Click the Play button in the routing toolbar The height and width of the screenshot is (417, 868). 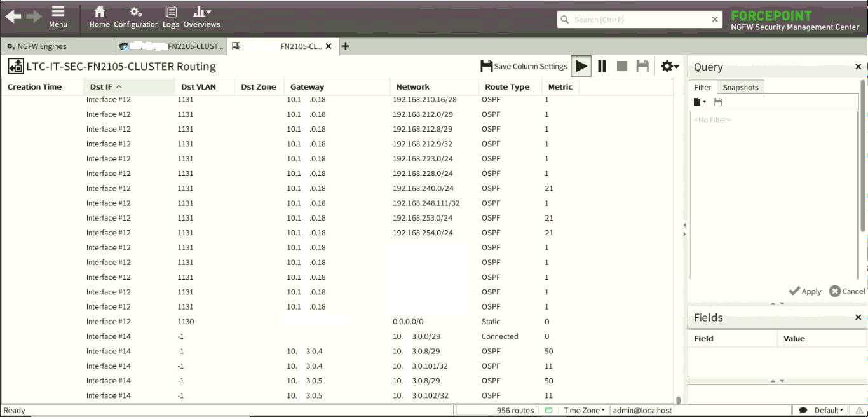(x=581, y=67)
